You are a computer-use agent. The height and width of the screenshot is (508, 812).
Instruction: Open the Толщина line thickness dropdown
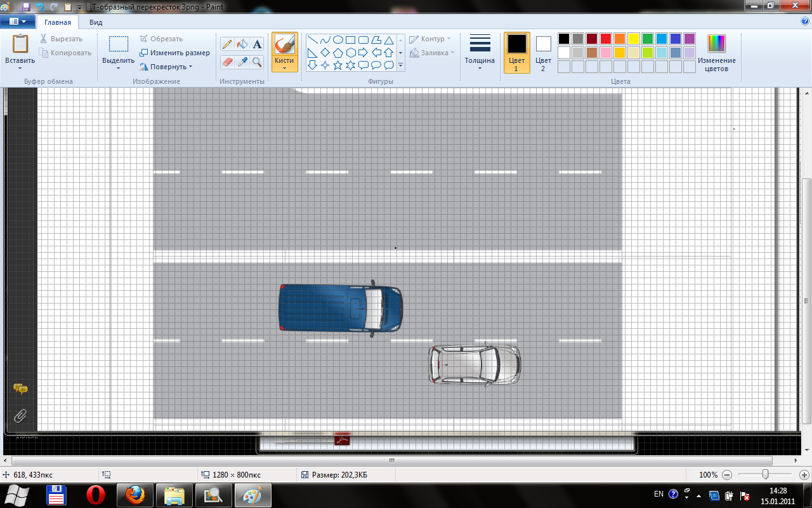[x=480, y=52]
